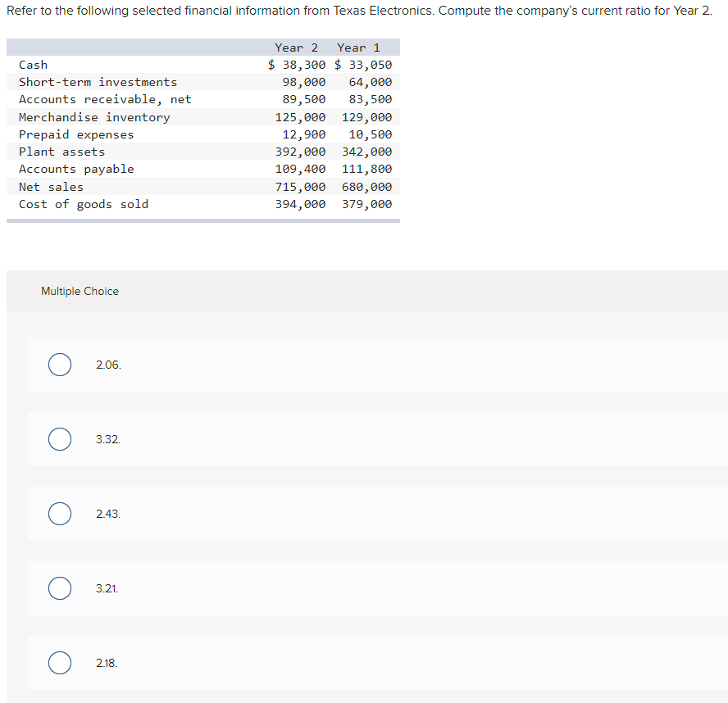Click the 64,000 investments value
The image size is (728, 703).
(371, 82)
